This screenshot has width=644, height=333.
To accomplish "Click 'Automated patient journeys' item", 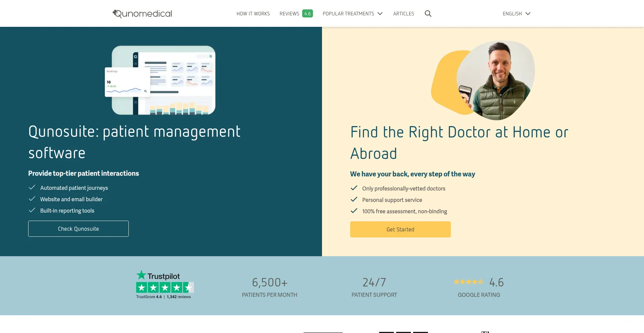I will 74,188.
